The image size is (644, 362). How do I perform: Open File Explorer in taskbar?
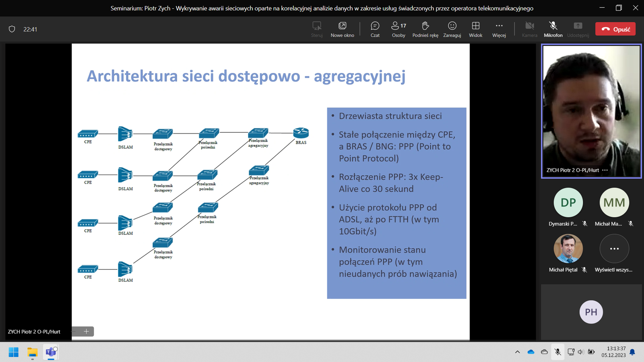click(32, 352)
